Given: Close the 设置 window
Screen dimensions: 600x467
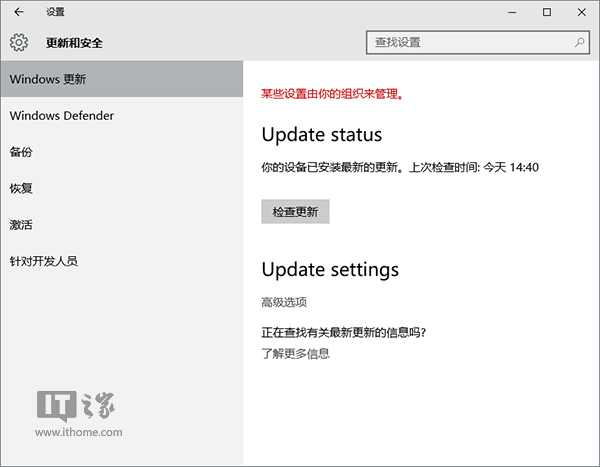Looking at the screenshot, I should click(582, 12).
